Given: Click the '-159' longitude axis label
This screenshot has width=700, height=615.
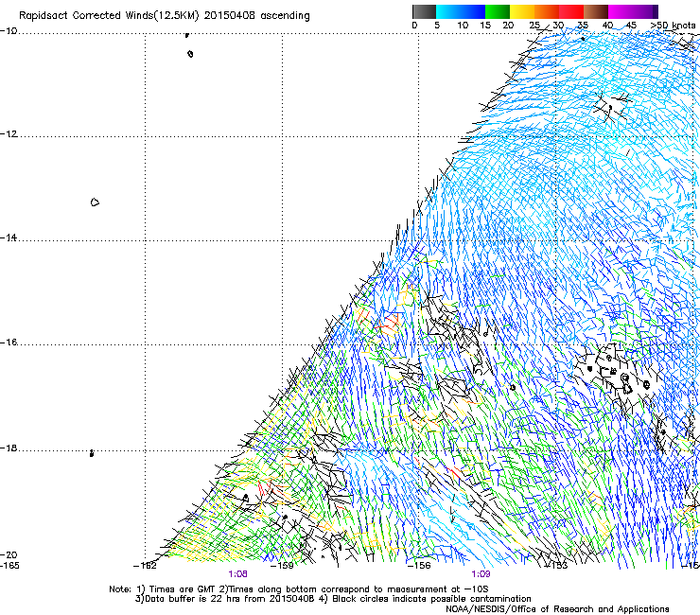Looking at the screenshot, I should [282, 566].
